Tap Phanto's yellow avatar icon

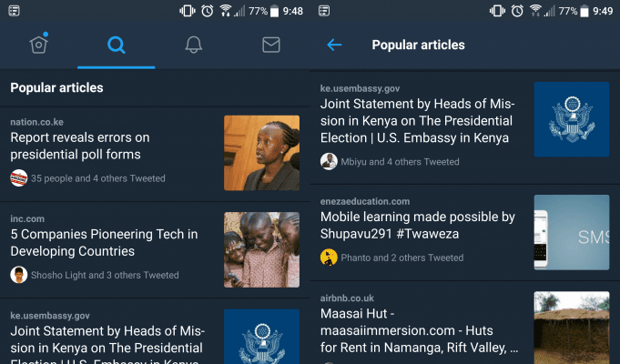tap(329, 258)
